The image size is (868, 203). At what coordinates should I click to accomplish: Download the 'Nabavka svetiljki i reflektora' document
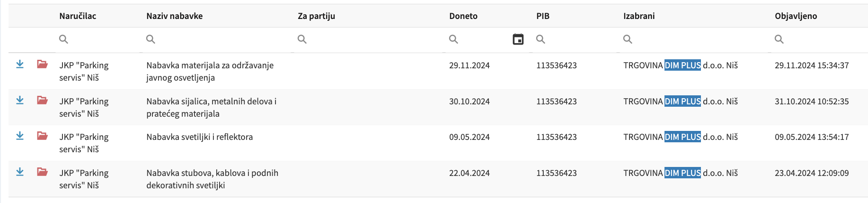[x=20, y=136]
